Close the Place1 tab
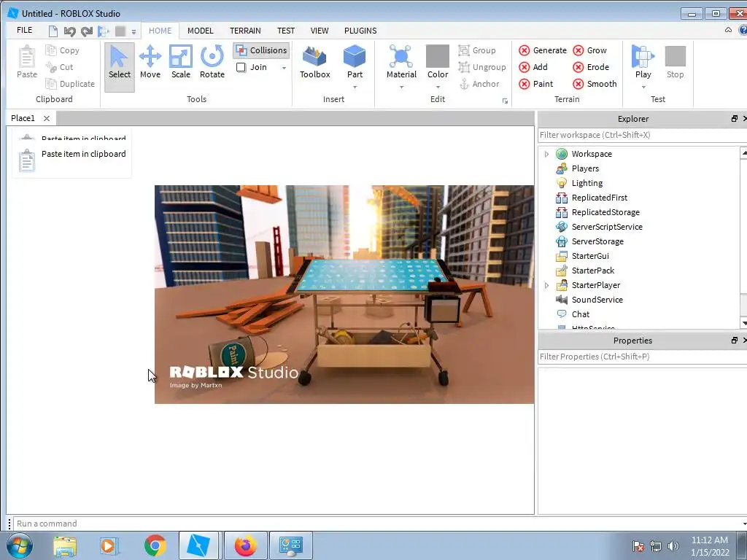This screenshot has width=747, height=560. (x=46, y=118)
